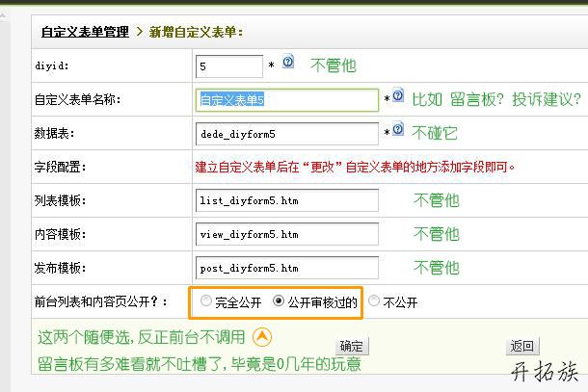Click the red 字段配置 instruction text
The width and height of the screenshot is (588, 392).
pyautogui.click(x=355, y=167)
